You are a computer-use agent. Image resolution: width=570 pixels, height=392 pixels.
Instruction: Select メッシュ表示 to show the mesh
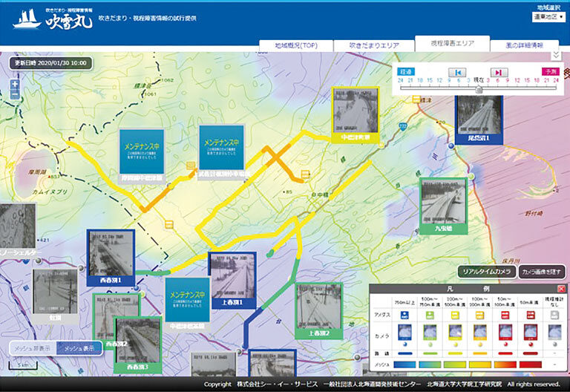point(79,348)
